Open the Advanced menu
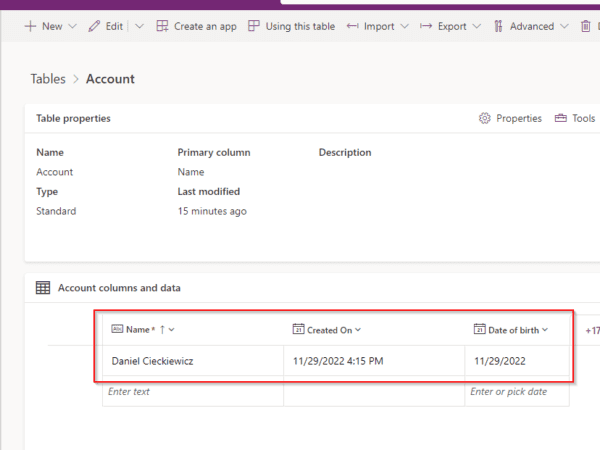Screen dimensions: 600x450 point(531,26)
